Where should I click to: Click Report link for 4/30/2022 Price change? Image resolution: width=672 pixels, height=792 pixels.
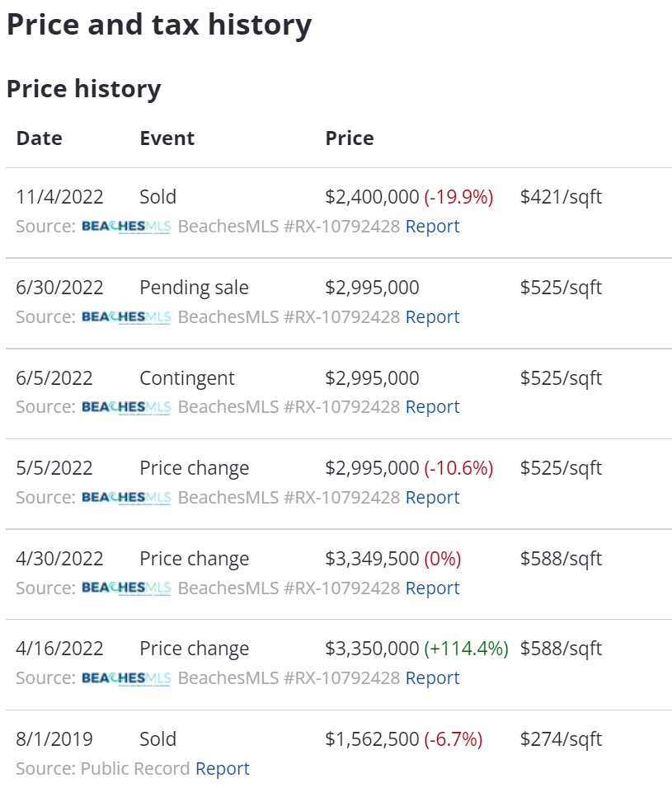tap(433, 588)
